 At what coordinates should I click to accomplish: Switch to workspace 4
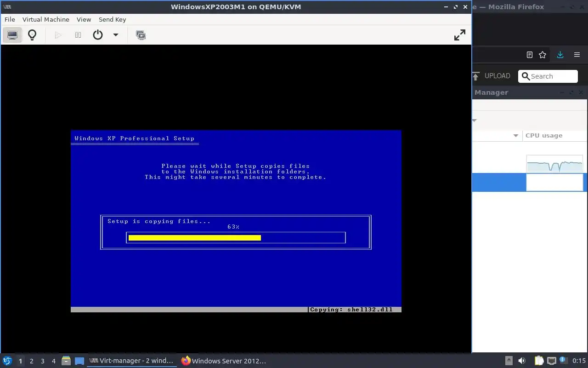[x=54, y=361]
